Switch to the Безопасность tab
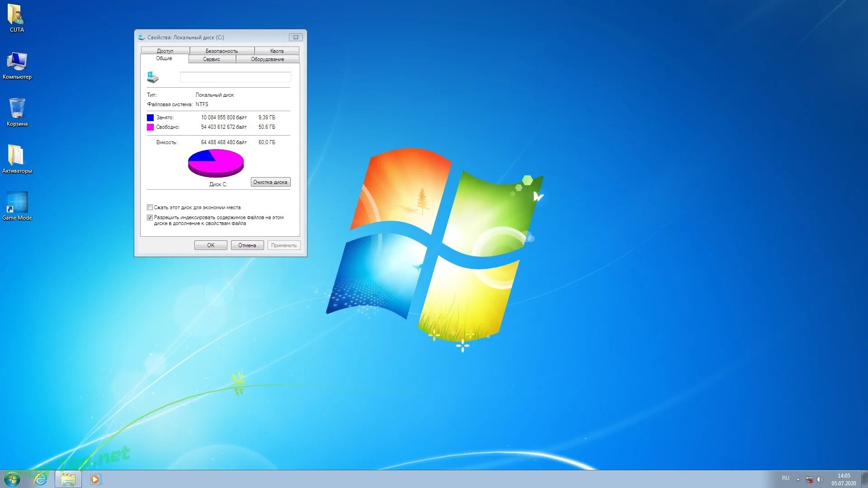Image resolution: width=868 pixels, height=488 pixels. (x=222, y=51)
